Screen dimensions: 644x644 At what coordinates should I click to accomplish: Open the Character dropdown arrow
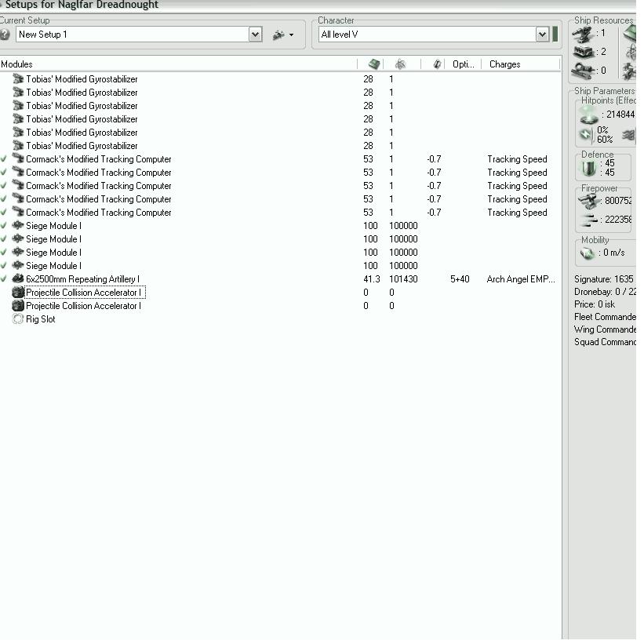pos(542,35)
